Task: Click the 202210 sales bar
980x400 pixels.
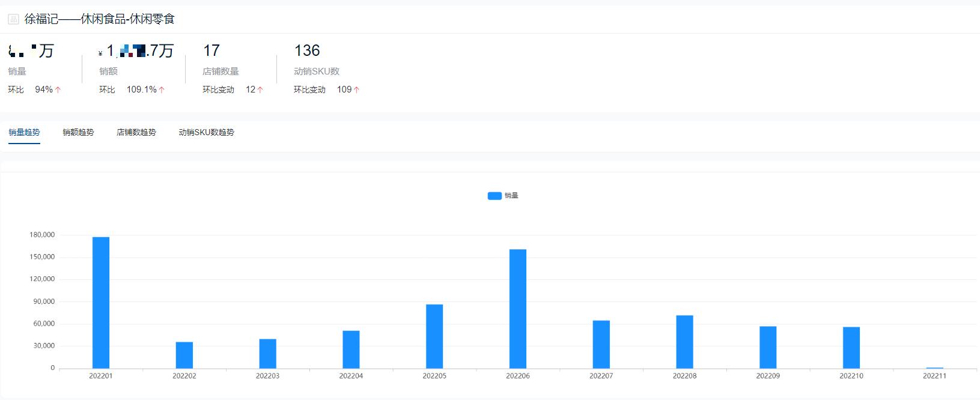Action: (x=851, y=348)
